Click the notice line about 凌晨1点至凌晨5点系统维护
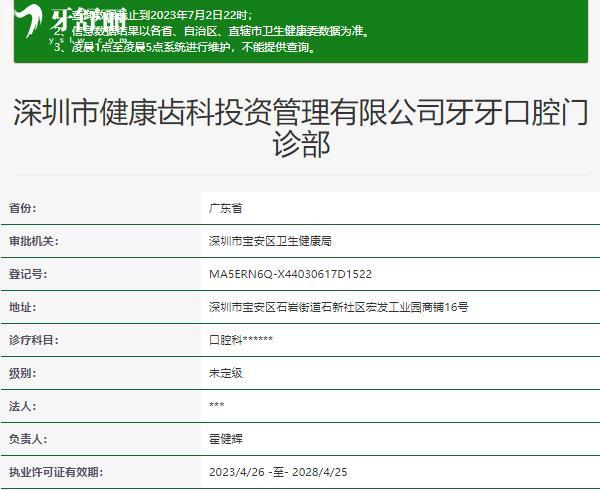 (x=185, y=47)
